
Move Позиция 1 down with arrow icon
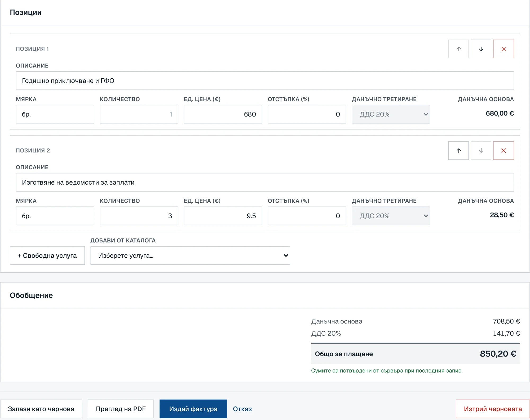pos(481,49)
